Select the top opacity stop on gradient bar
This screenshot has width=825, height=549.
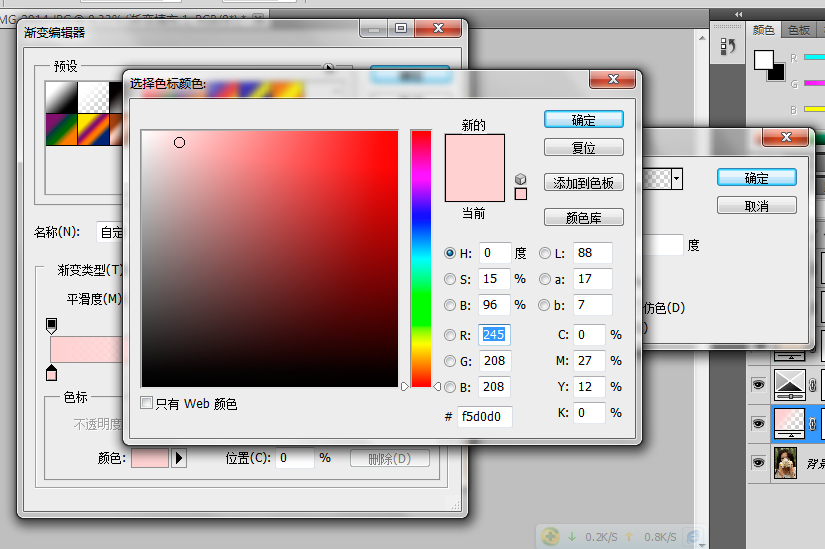[x=52, y=325]
